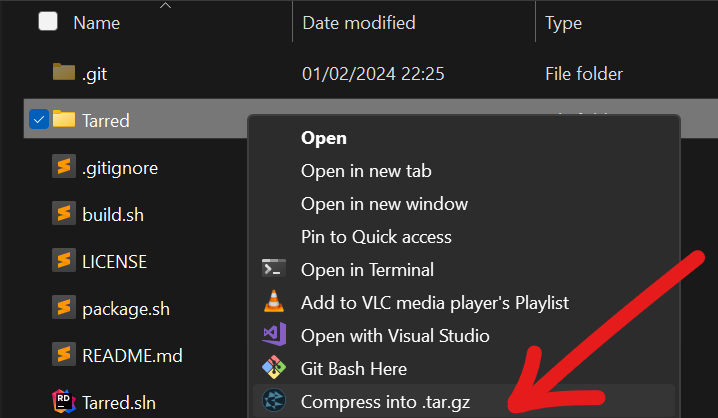Click the Compress into .tar.gz icon
Viewport: 718px width, 418px height.
click(274, 401)
